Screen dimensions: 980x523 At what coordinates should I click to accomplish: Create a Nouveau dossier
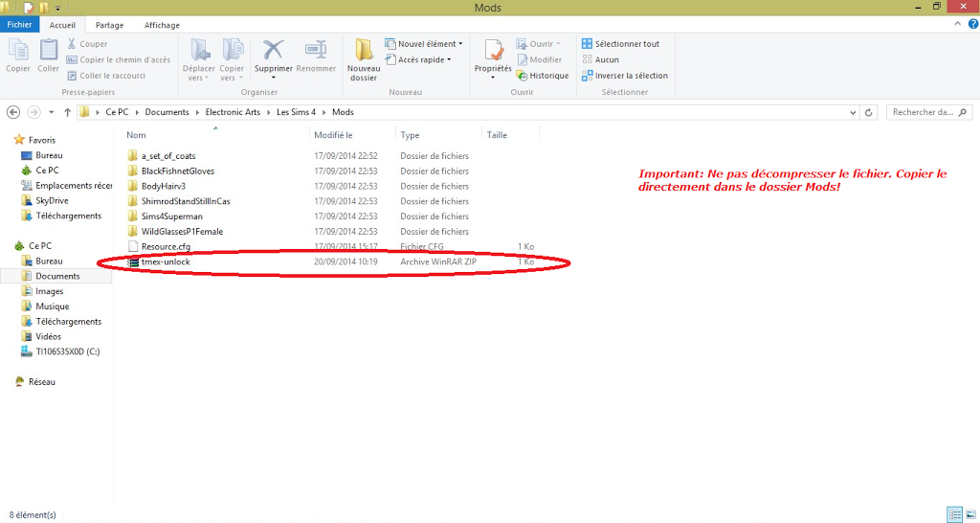point(363,60)
